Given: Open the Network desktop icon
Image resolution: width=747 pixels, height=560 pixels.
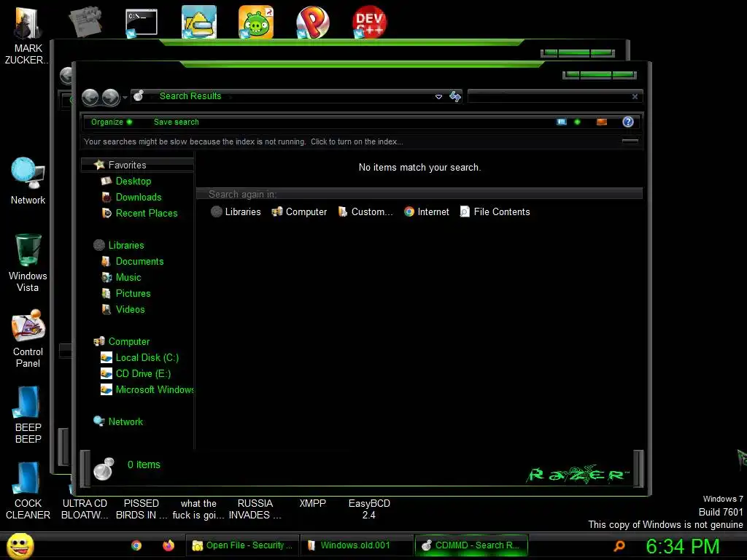Looking at the screenshot, I should (x=28, y=181).
